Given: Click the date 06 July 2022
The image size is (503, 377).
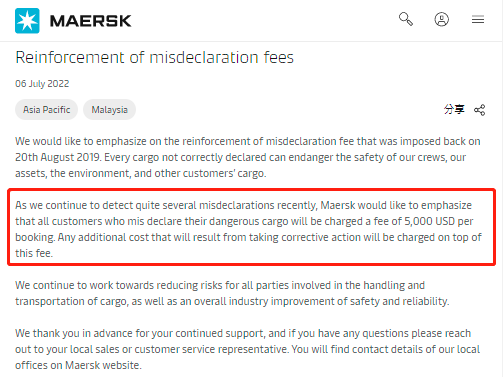Looking at the screenshot, I should [42, 83].
